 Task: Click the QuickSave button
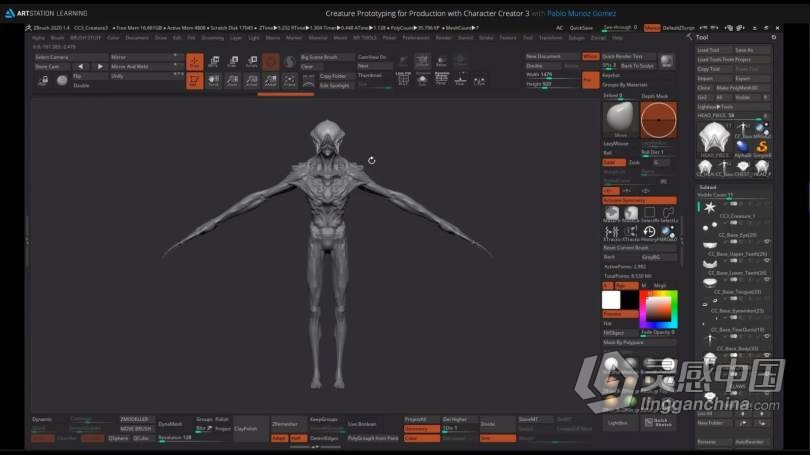[x=581, y=28]
